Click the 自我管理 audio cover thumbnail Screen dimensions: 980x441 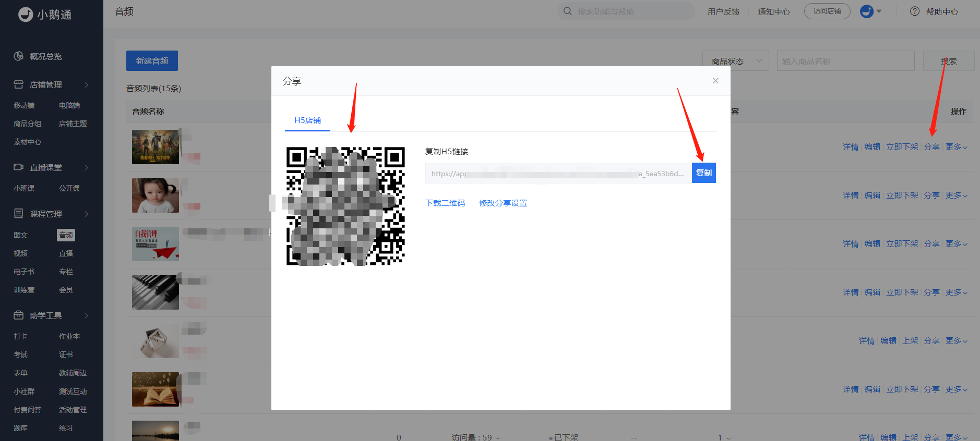(156, 244)
